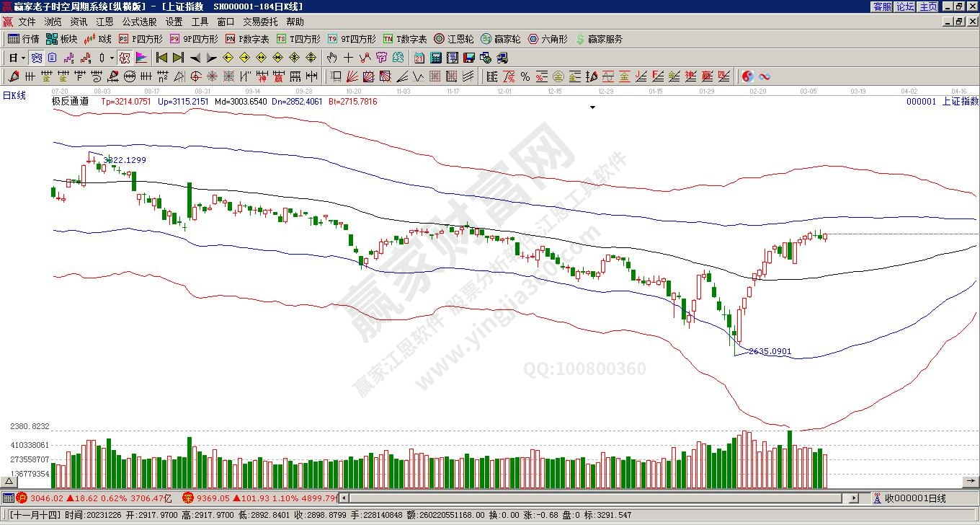The width and height of the screenshot is (980, 525).
Task: Click the horizontal scrollbar right arrow
Action: point(855,498)
